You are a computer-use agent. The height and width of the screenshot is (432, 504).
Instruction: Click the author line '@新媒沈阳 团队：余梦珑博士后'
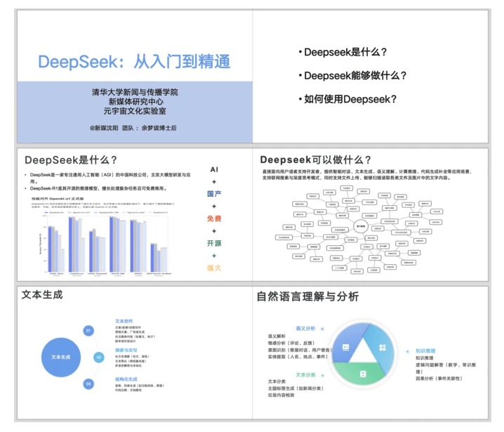click(x=133, y=128)
